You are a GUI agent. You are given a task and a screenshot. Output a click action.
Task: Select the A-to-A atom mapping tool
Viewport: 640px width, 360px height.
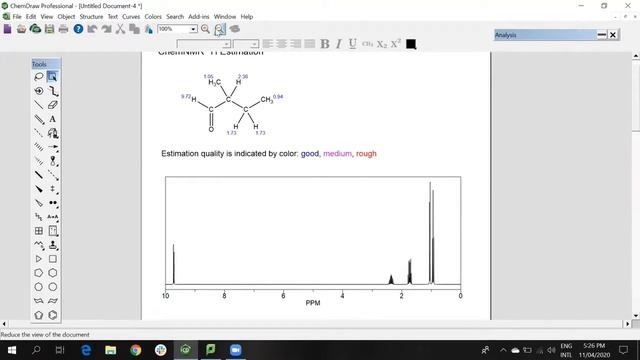pos(53,217)
